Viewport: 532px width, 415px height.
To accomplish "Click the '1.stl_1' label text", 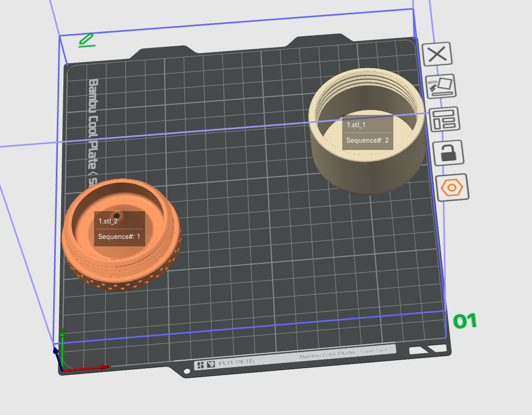I will pos(356,125).
